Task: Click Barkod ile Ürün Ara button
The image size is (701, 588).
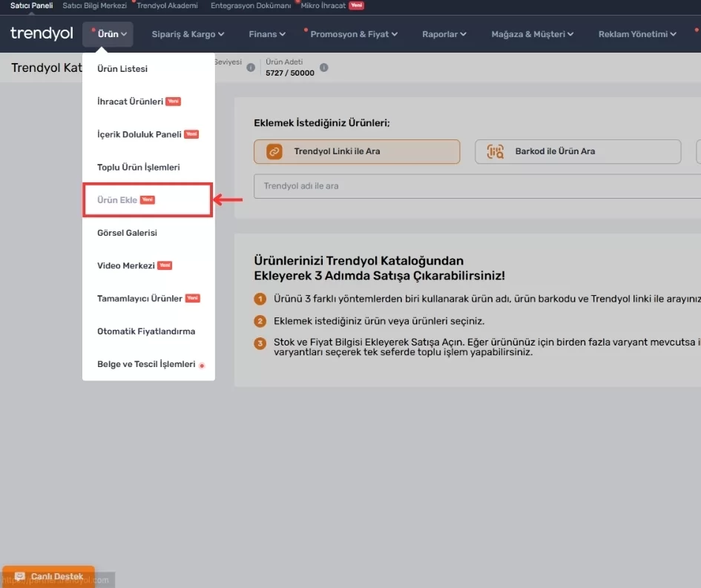Action: 578,151
